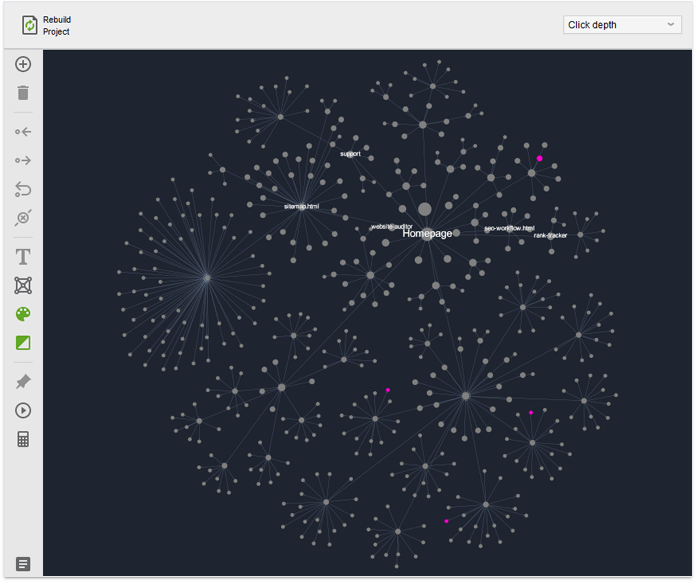
Task: Click the rank-tracker node label
Action: coord(550,235)
